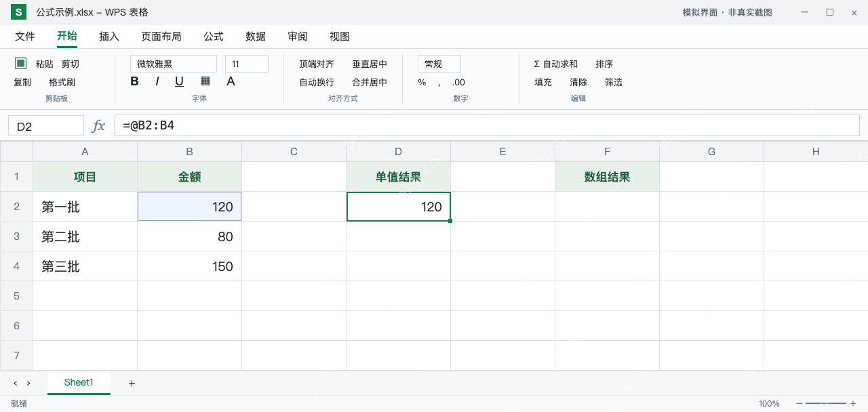868x412 pixels.
Task: Click the D2 name box
Action: pos(46,126)
